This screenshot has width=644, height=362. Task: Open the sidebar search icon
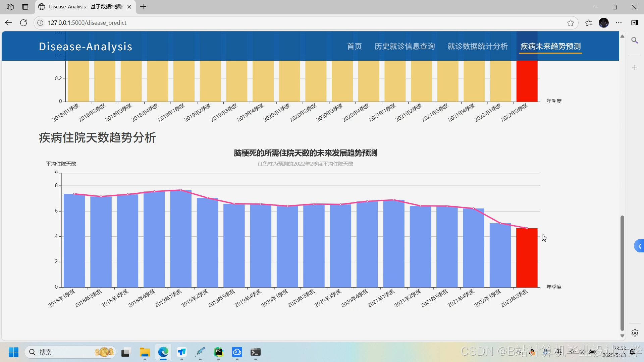[x=635, y=40]
